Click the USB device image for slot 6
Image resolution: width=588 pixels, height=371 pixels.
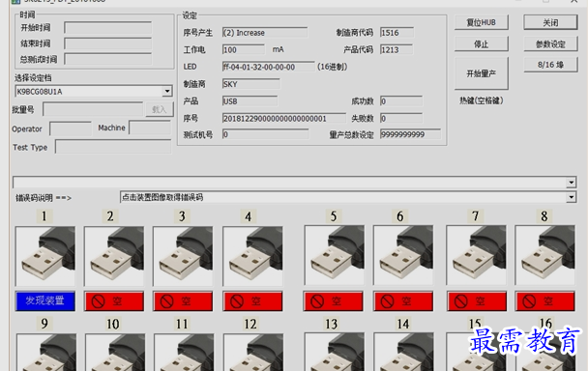pyautogui.click(x=403, y=255)
